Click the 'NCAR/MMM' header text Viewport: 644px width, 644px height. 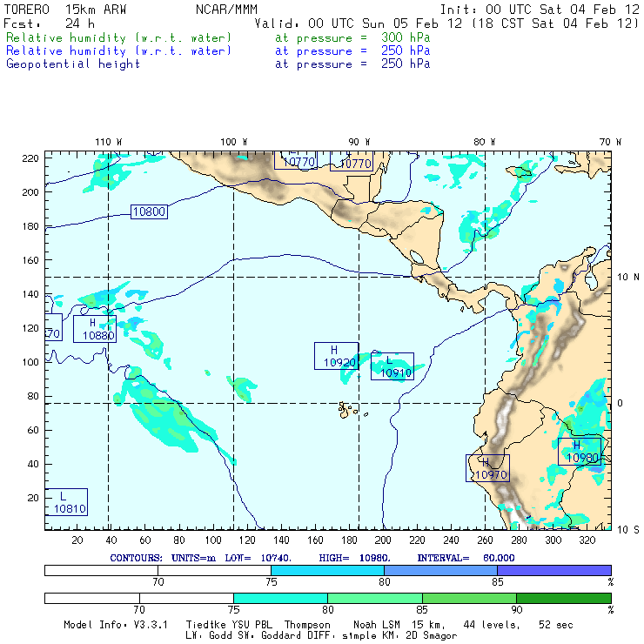227,10
